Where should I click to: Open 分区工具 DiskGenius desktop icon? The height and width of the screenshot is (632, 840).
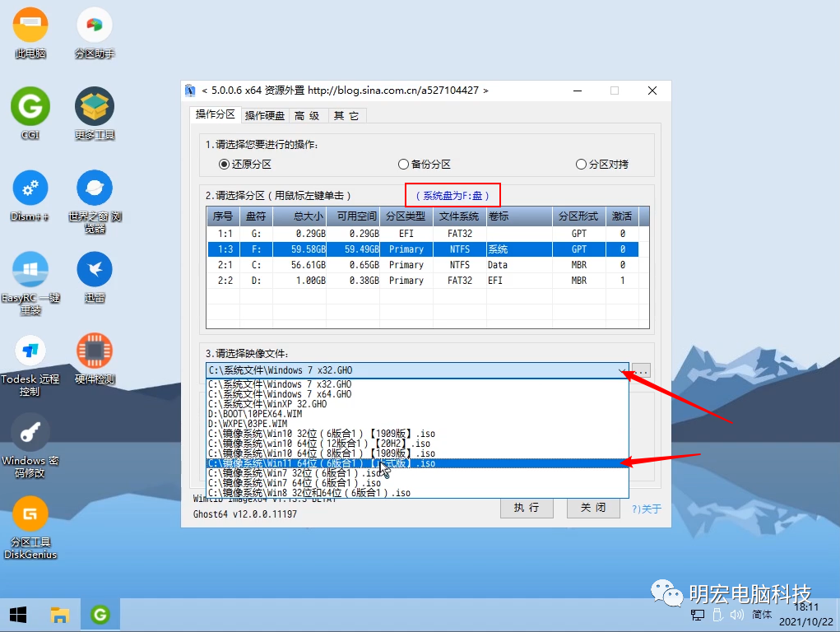pyautogui.click(x=30, y=528)
